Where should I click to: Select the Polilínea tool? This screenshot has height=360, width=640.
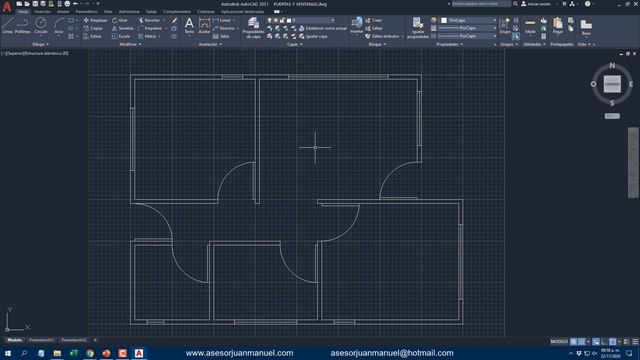point(22,25)
